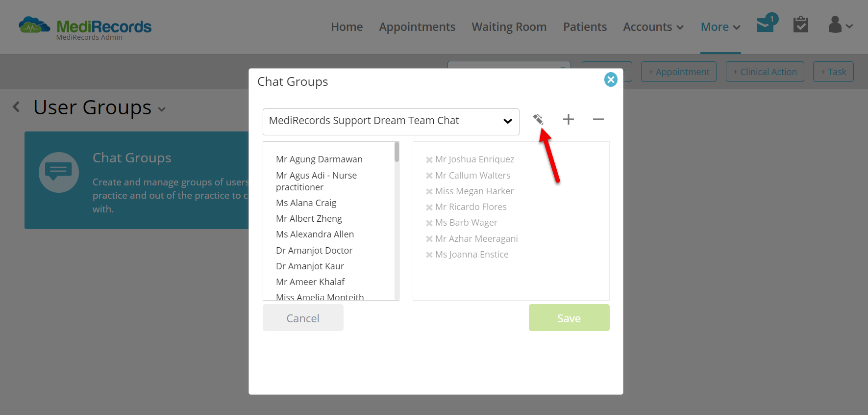The height and width of the screenshot is (415, 868).
Task: Remove Mr Joshua Enriquez from group
Action: click(429, 159)
